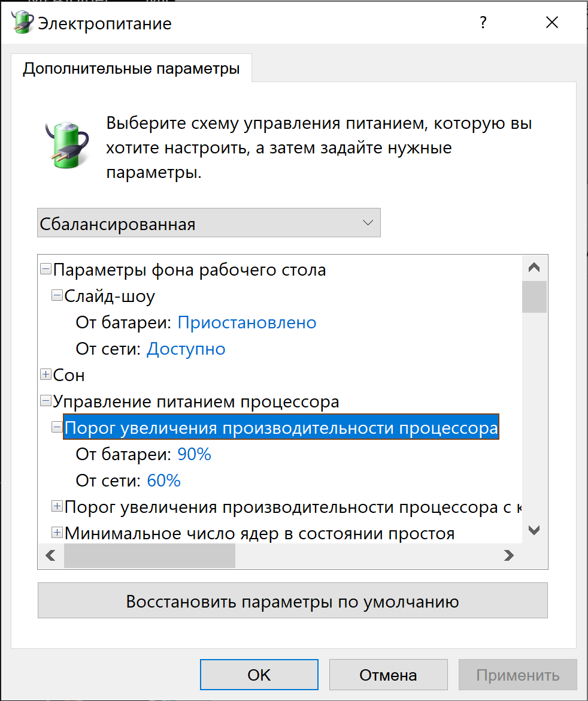Image resolution: width=588 pixels, height=701 pixels.
Task: Click Восстановить параметры по умолчанию button
Action: [x=293, y=601]
